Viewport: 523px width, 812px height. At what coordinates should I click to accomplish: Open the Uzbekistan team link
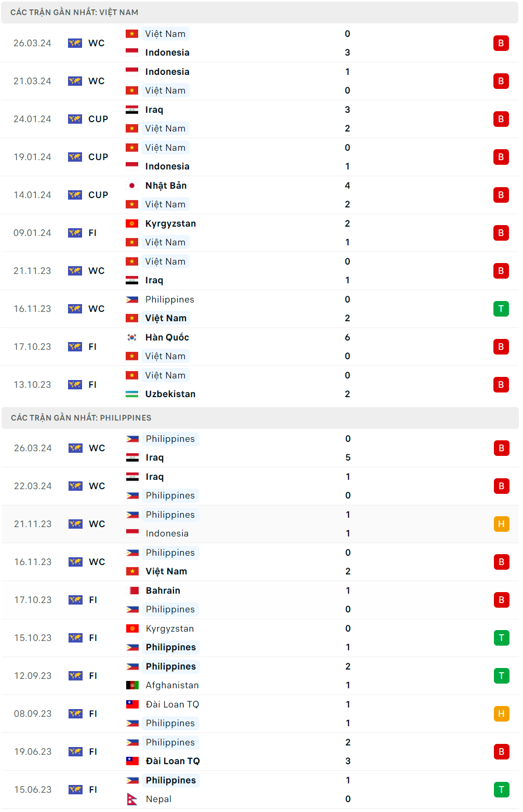pyautogui.click(x=170, y=394)
